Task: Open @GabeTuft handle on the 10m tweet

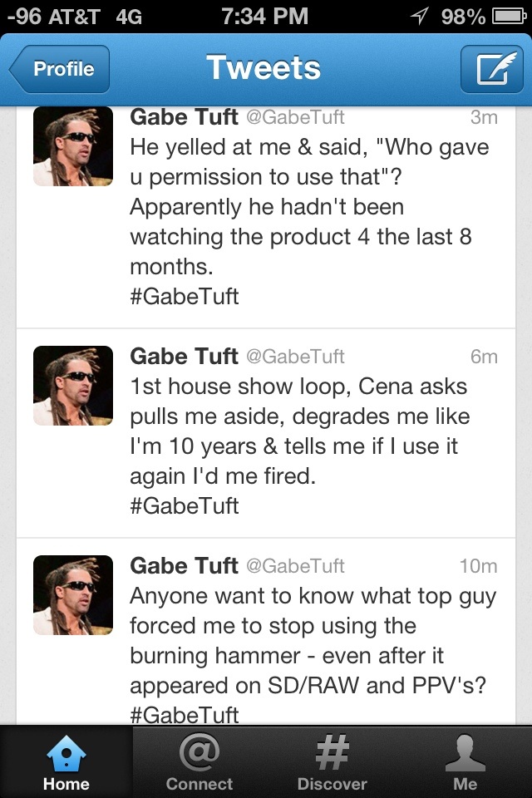Action: 295,566
